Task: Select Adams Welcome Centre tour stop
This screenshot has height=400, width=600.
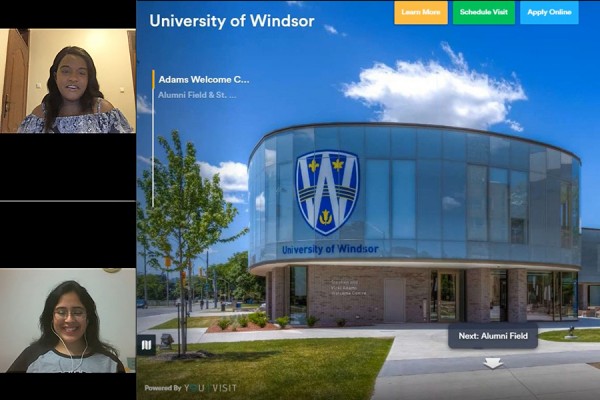Action: click(204, 79)
